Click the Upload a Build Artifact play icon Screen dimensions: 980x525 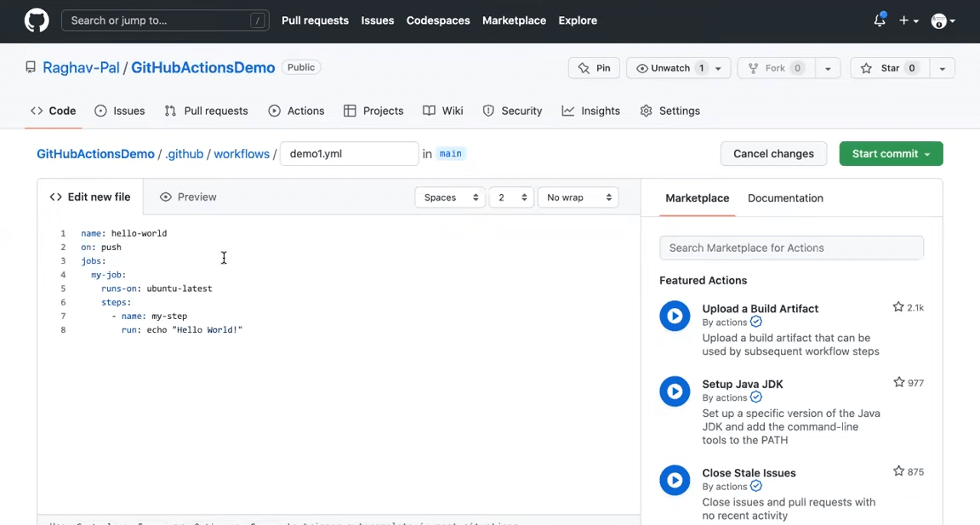675,317
